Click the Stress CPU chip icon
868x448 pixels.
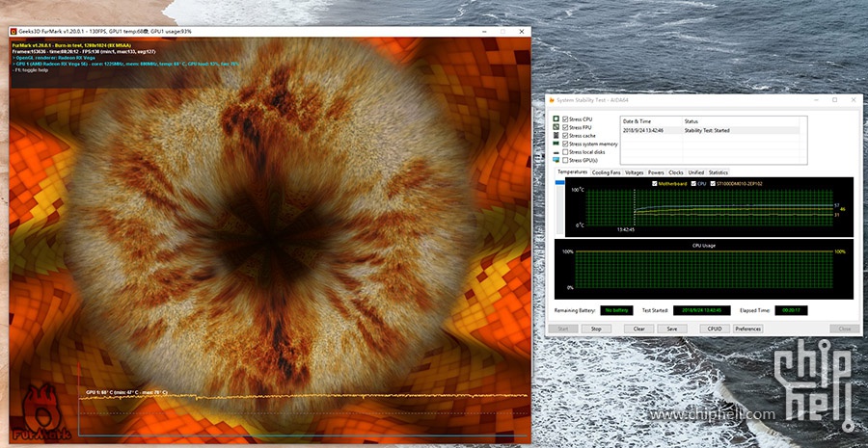click(x=556, y=119)
